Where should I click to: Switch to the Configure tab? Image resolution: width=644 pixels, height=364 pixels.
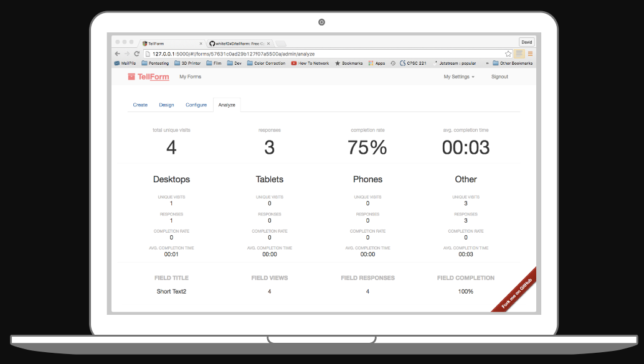[x=196, y=105]
